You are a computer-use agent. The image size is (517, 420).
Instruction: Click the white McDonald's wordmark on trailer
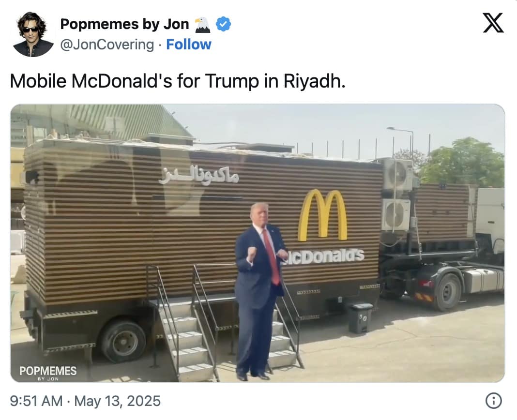[323, 256]
